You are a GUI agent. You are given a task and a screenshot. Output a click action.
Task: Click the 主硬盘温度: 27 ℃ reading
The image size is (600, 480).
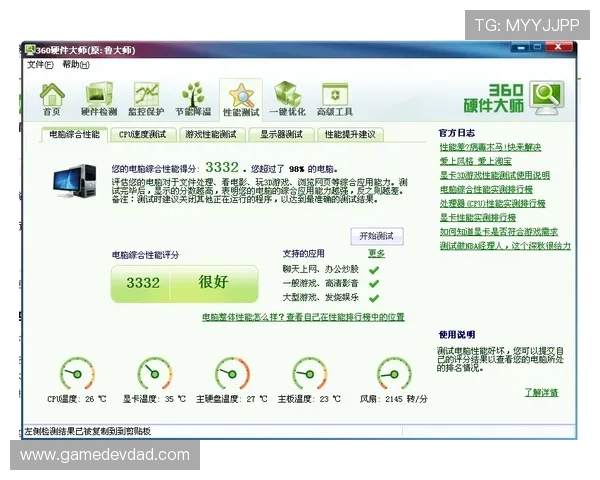pyautogui.click(x=232, y=399)
